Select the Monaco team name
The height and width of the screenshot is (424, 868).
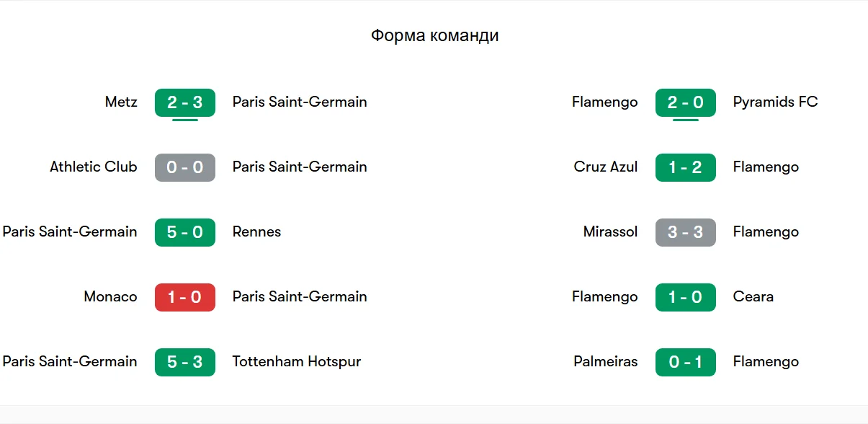click(x=110, y=296)
